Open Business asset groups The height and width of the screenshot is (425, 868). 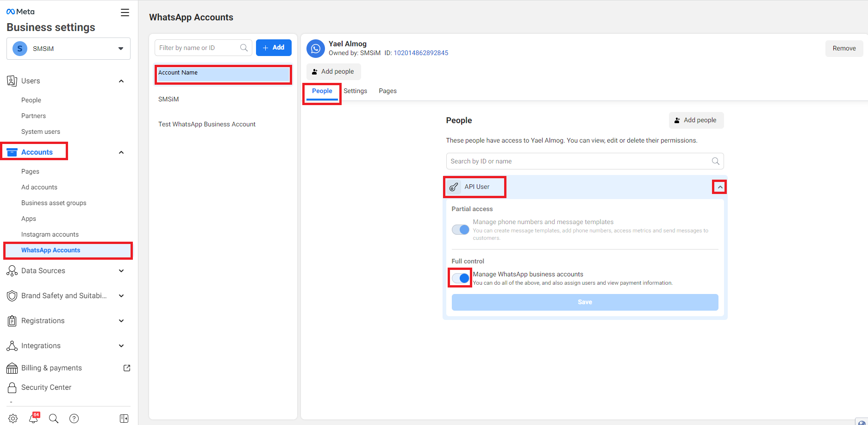(x=54, y=203)
